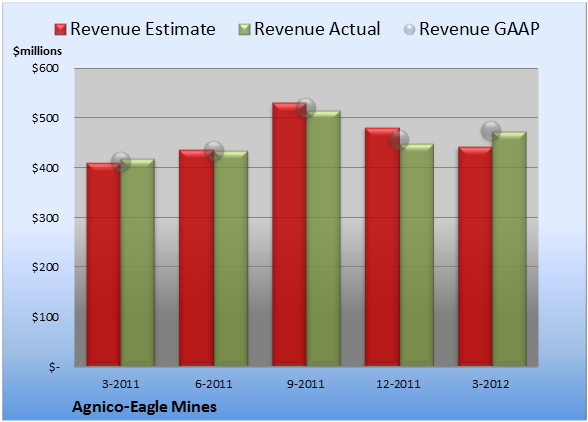Select the red estimate bar for 12-2011
The image size is (588, 422).
(x=382, y=247)
